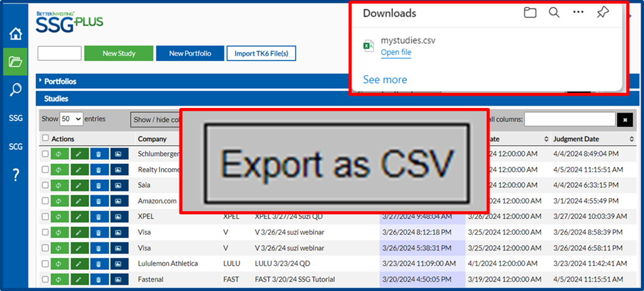Search downloads using the magnifier icon
644x291 pixels.
pos(554,13)
